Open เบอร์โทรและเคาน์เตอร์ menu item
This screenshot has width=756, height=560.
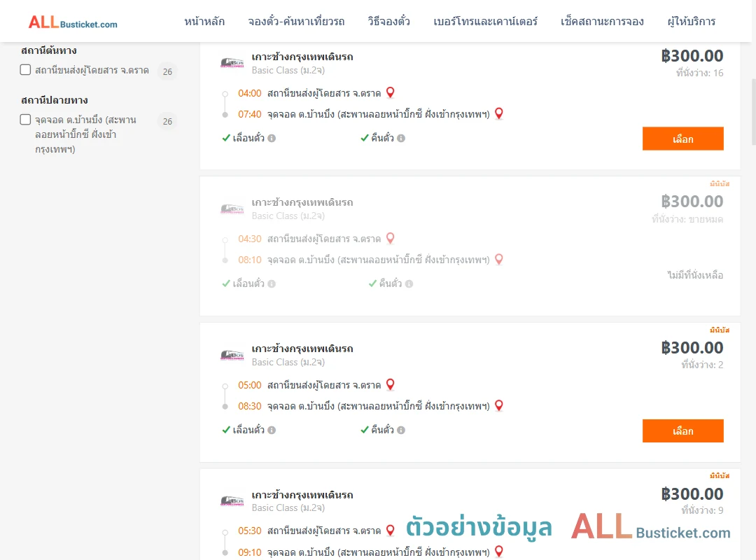[485, 22]
